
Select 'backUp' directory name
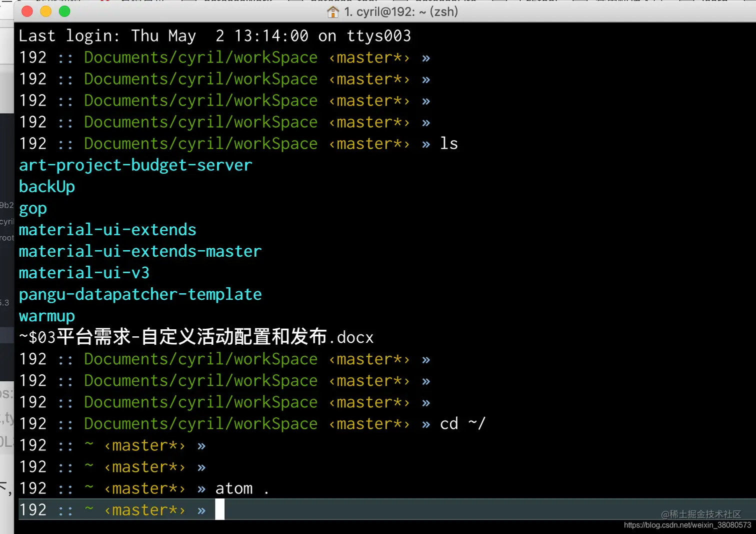pos(47,187)
